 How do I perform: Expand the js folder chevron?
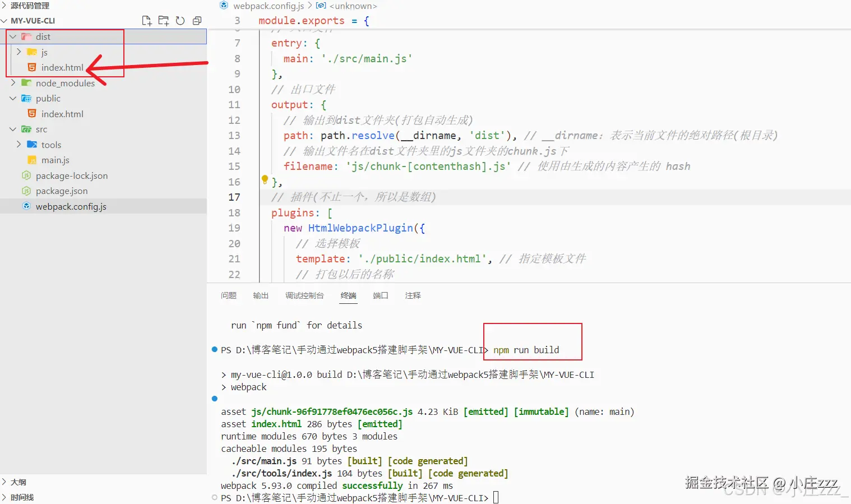pos(18,52)
